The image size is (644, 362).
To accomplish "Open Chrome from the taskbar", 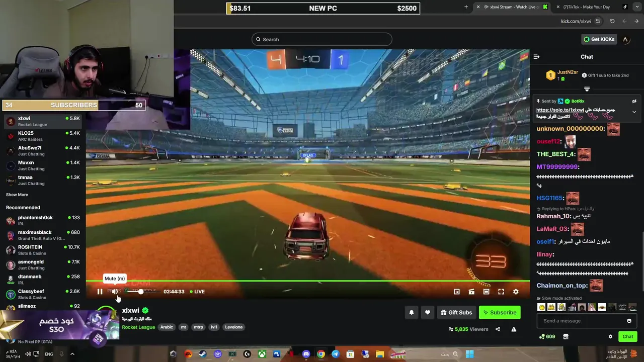I will (321, 354).
